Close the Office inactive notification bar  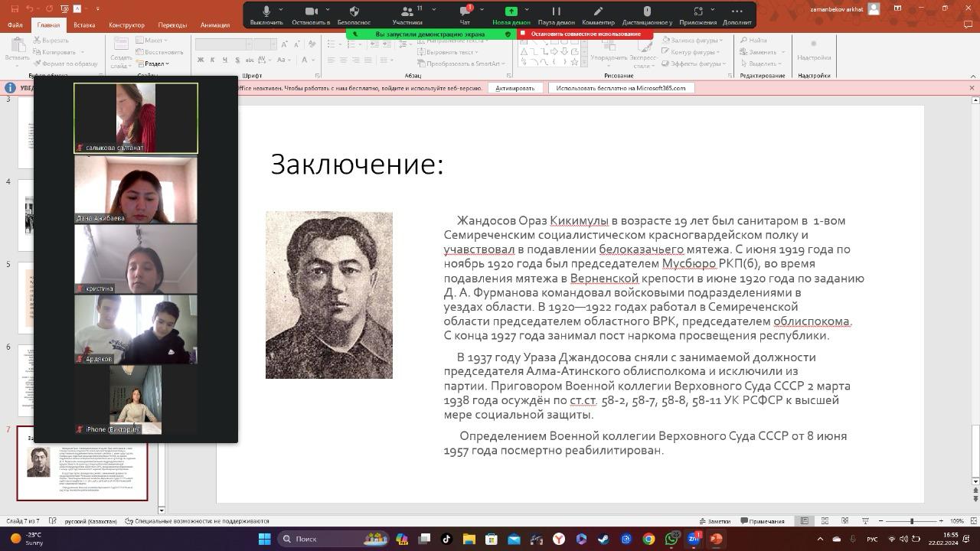pyautogui.click(x=972, y=88)
